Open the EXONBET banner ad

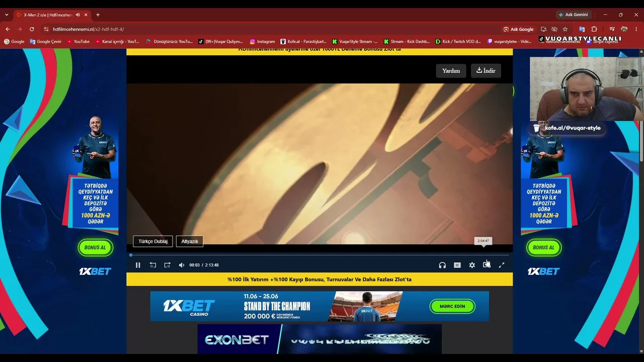coord(319,339)
